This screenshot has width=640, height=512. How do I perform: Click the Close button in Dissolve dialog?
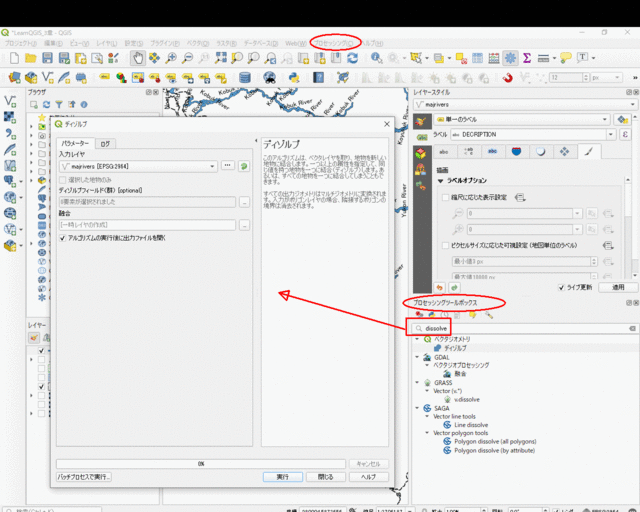point(326,477)
